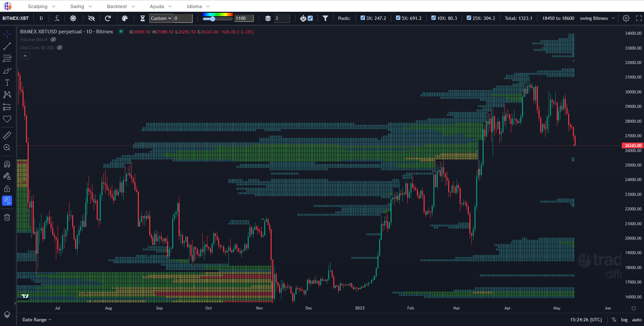Open the gear settings in toolbar

[x=626, y=18]
